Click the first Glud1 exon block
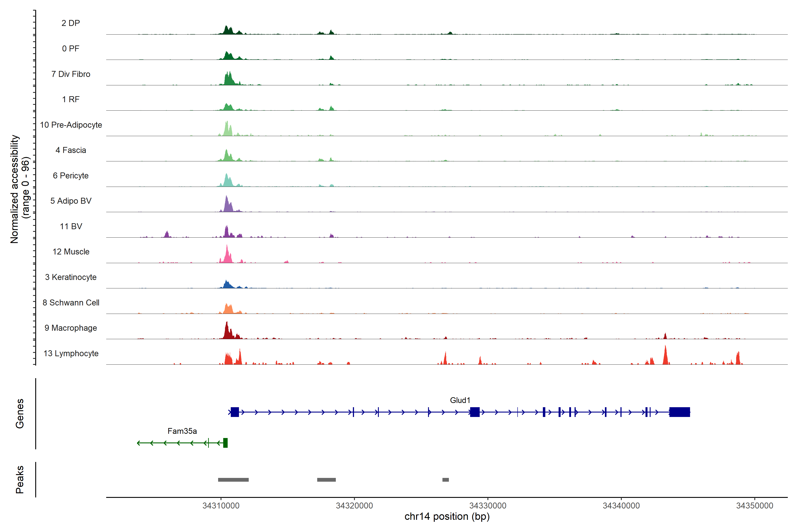Image resolution: width=798 pixels, height=532 pixels. point(235,412)
